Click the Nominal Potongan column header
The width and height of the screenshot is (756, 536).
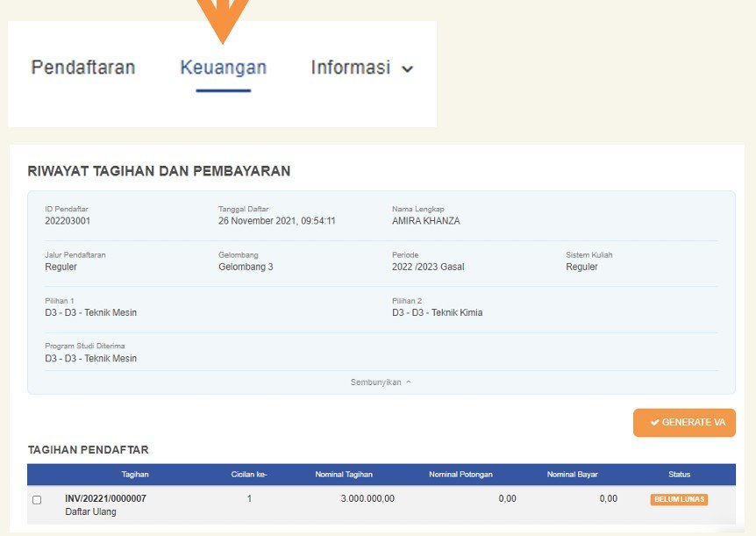pos(460,475)
